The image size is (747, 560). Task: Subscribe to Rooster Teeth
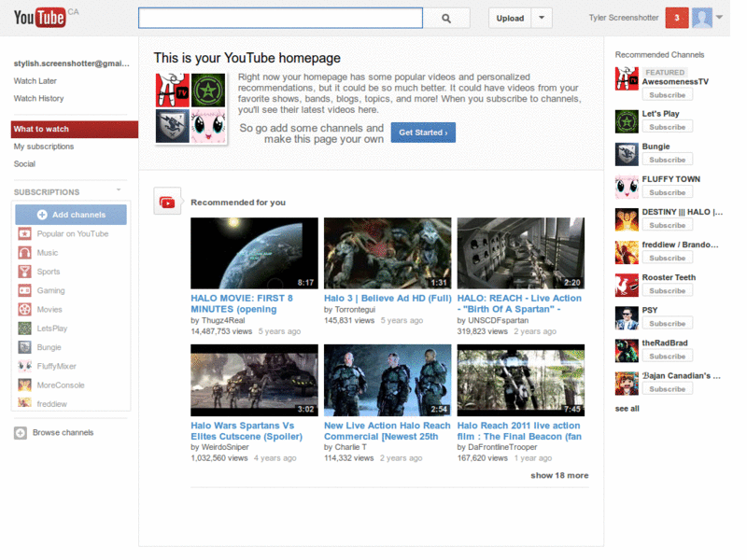coord(667,290)
